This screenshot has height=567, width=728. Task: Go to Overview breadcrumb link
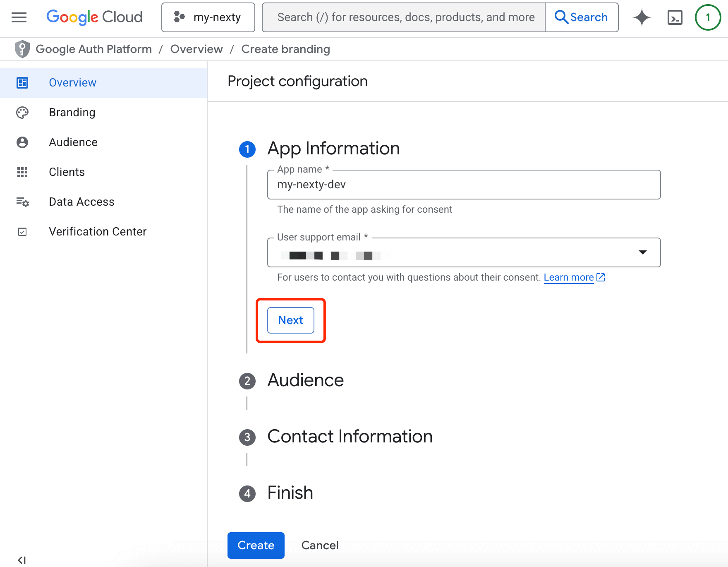196,49
